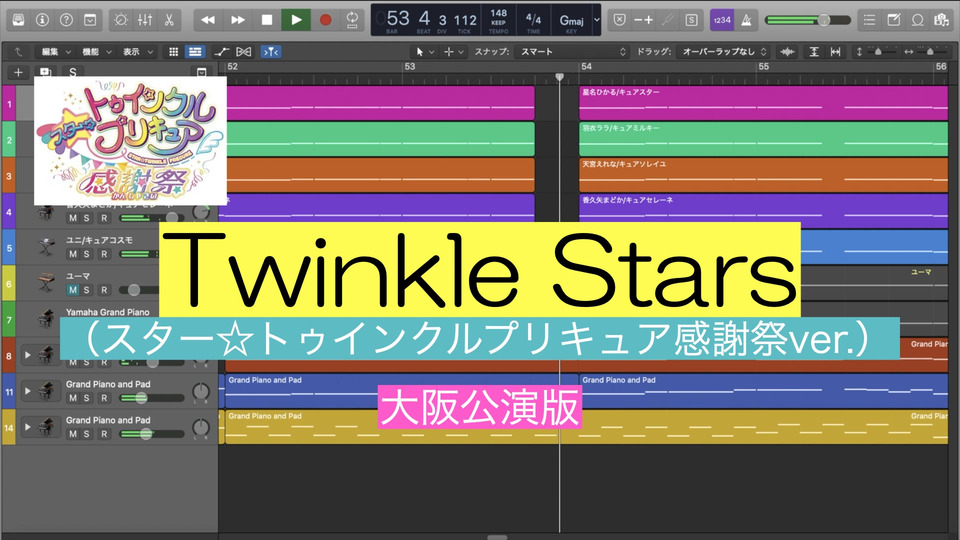
Task: Toggle the Catch Playhead button
Action: [x=271, y=52]
